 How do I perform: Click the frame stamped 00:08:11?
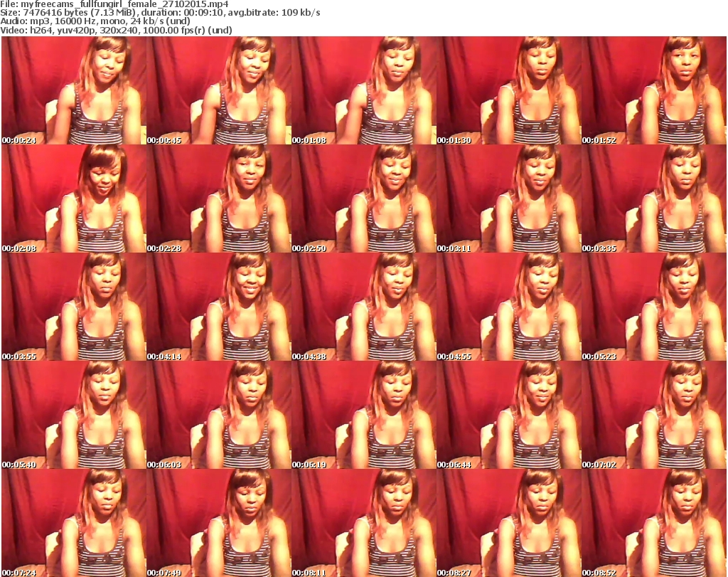[x=364, y=523]
